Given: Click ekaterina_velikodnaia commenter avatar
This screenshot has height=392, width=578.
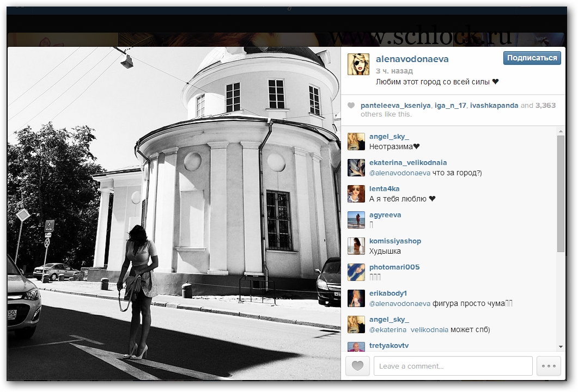Looking at the screenshot, I should click(x=356, y=168).
